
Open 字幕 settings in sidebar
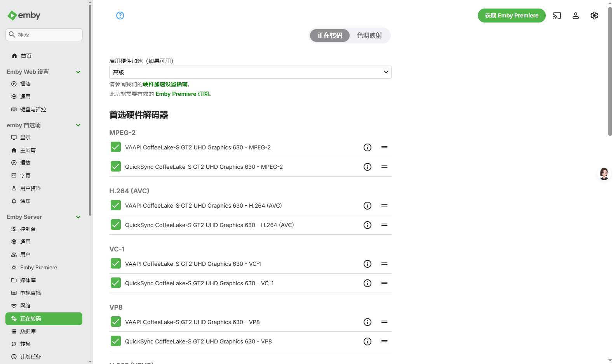(x=44, y=175)
